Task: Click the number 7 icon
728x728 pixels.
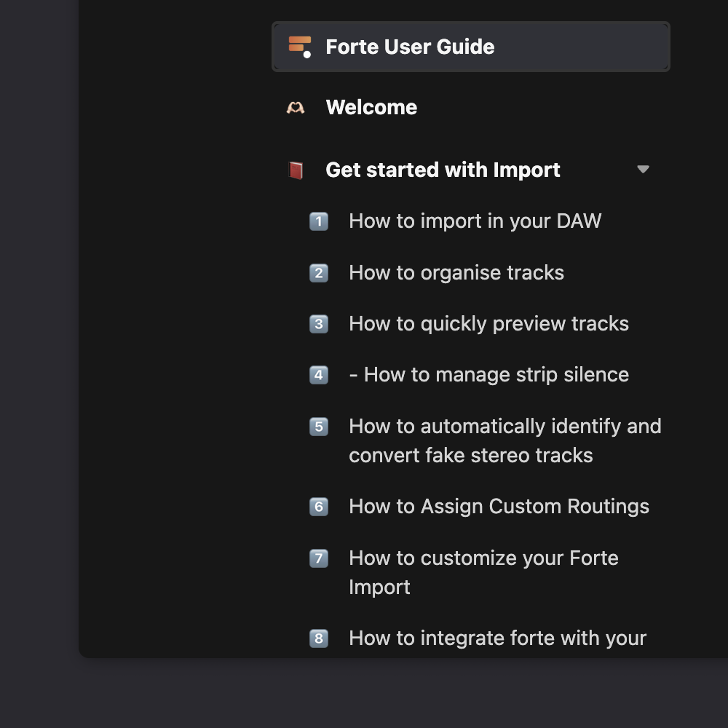Action: coord(319,558)
